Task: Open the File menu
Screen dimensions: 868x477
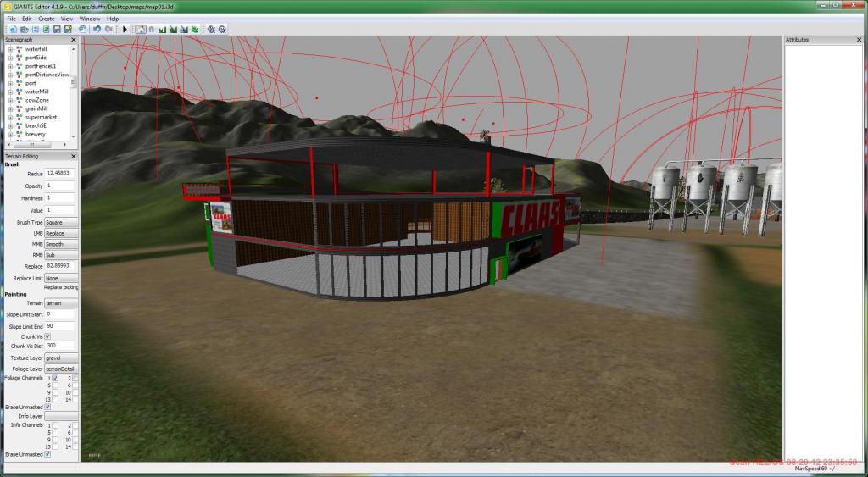Action: point(11,19)
